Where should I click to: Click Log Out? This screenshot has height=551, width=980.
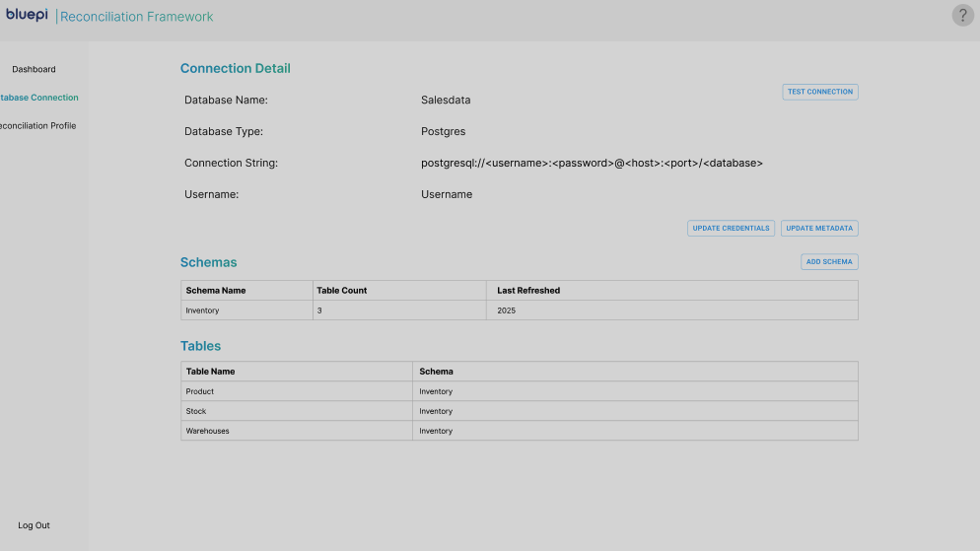(34, 525)
